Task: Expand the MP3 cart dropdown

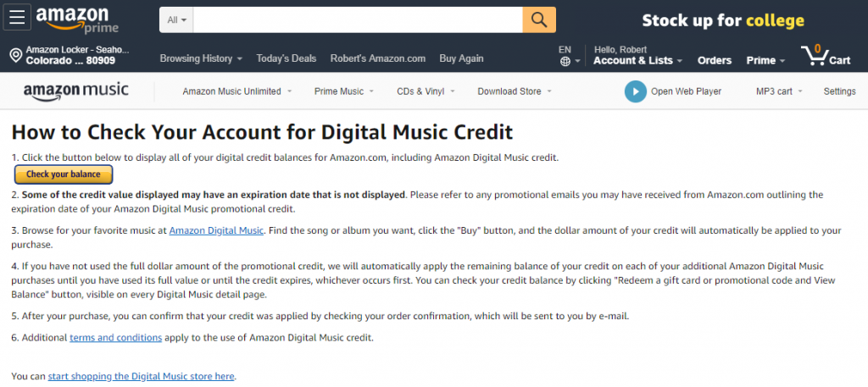Action: (x=779, y=91)
